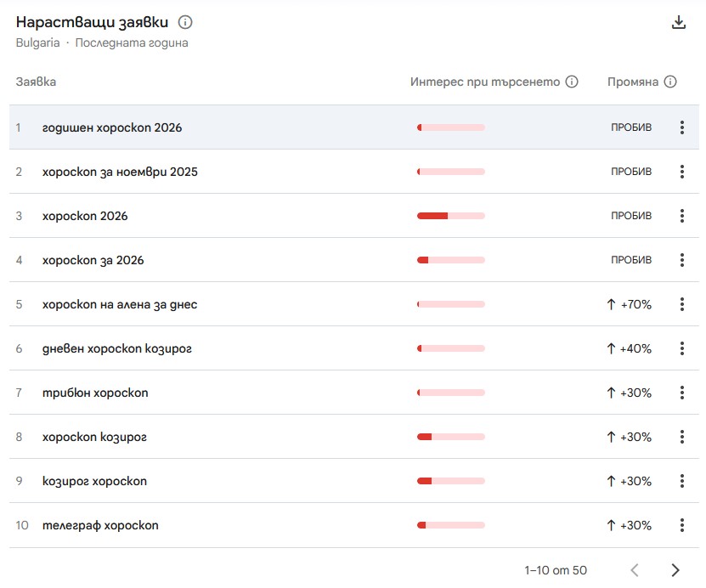Open the options menu for дневен хороскоп козирог
This screenshot has height=588, width=706.
point(681,348)
